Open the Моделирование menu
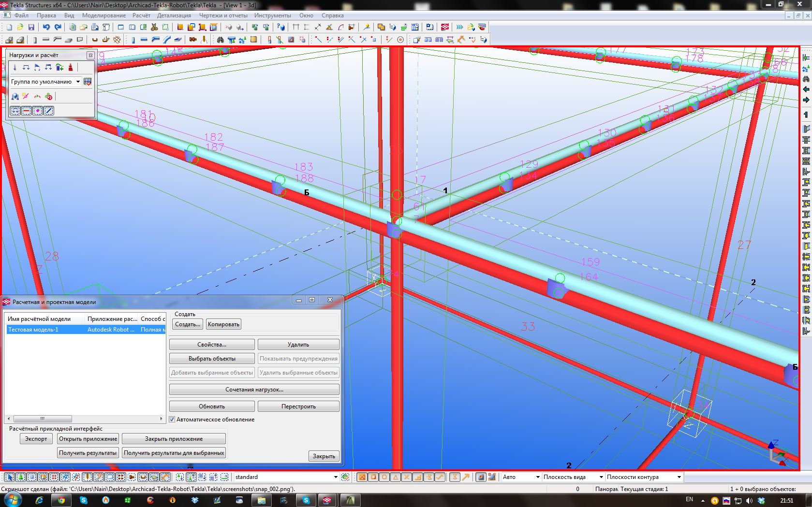Image resolution: width=812 pixels, height=507 pixels. coord(103,15)
